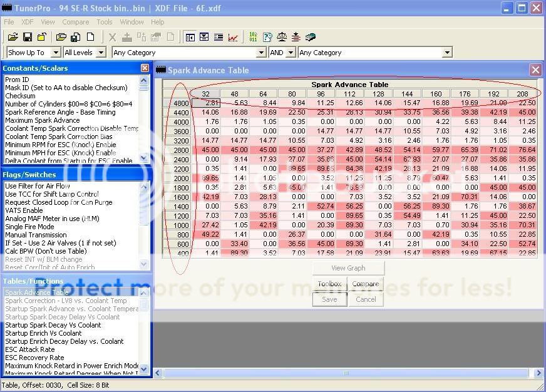
Task: Click the graph view toolbar icon
Action: point(233,38)
